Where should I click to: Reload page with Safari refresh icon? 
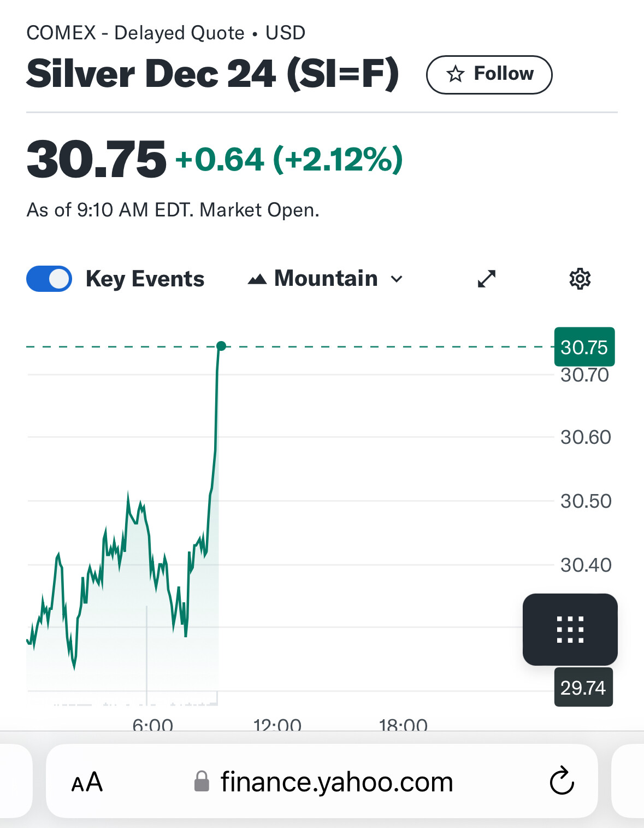click(562, 781)
